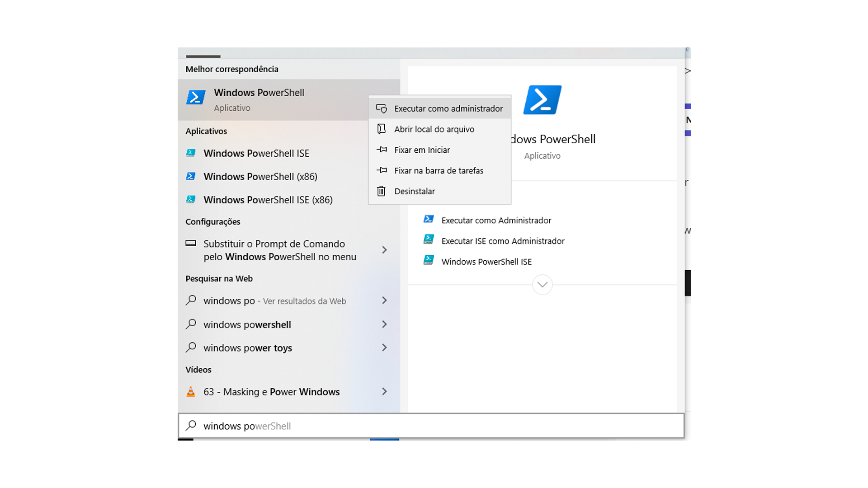Screen dimensions: 868x488
Task: Click the Pesquisar na Web heading
Action: (x=219, y=279)
